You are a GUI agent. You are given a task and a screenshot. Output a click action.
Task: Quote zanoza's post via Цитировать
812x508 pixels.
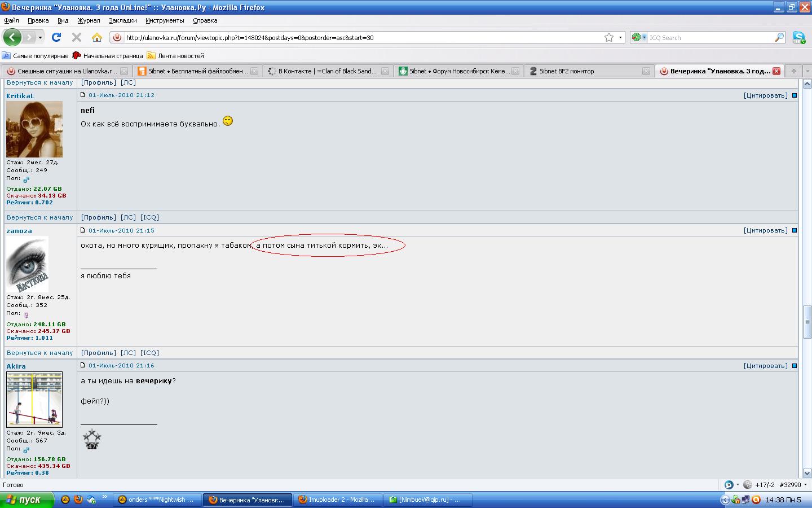coord(766,230)
